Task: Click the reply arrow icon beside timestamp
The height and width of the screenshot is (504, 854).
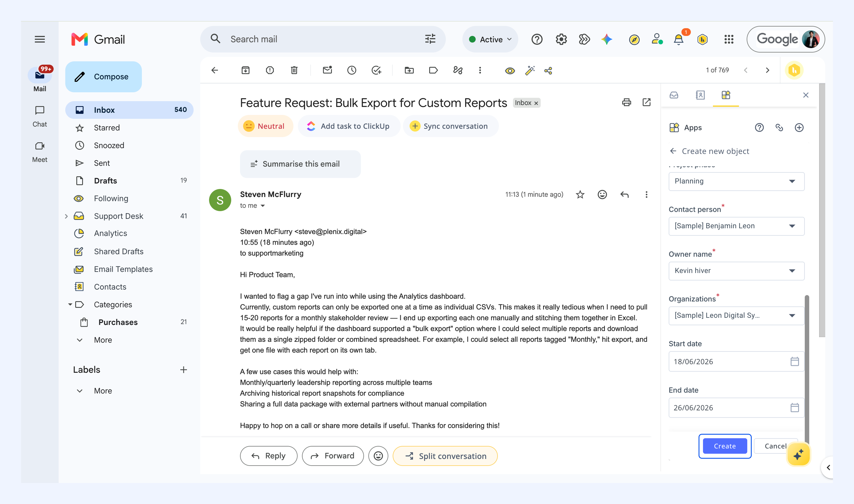Action: [x=625, y=195]
